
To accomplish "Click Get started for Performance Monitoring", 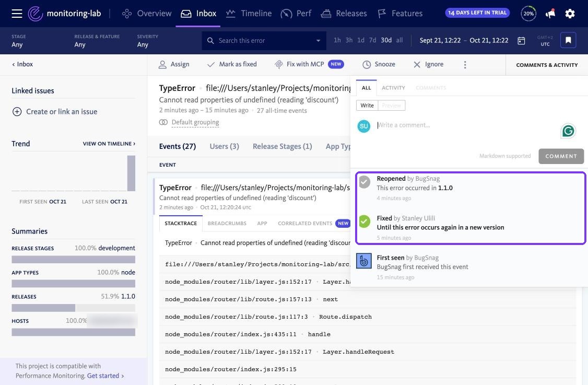I will pyautogui.click(x=105, y=376).
